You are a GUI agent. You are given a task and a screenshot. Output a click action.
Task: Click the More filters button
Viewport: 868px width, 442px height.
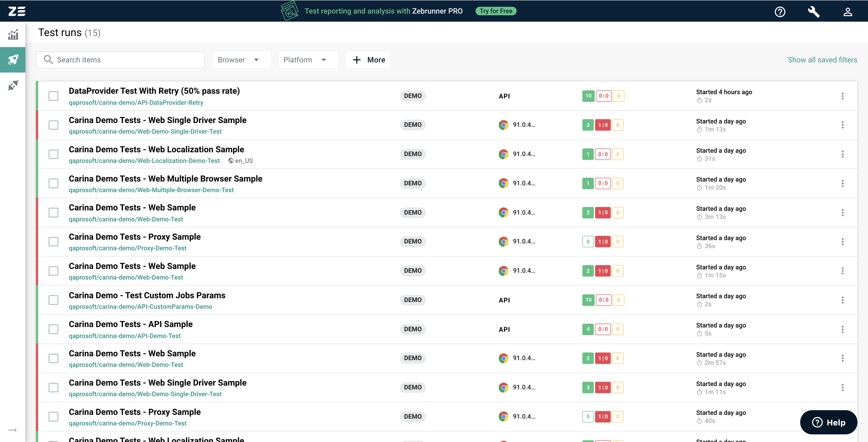pos(368,60)
